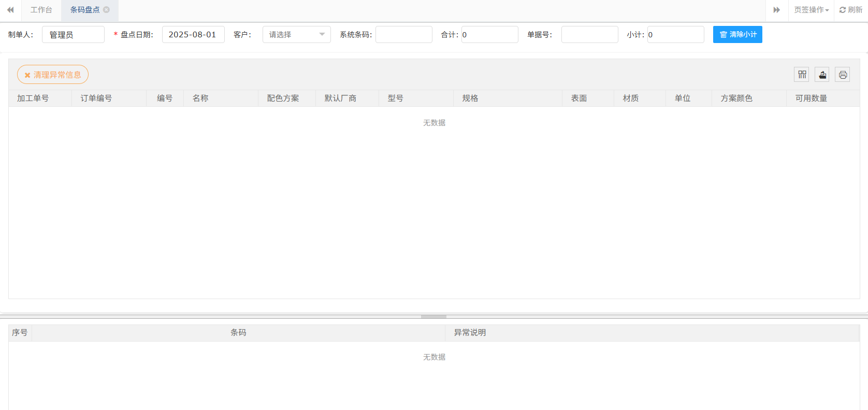Switch to the 工作台 tab
Viewport: 868px width, 410px height.
[x=41, y=10]
